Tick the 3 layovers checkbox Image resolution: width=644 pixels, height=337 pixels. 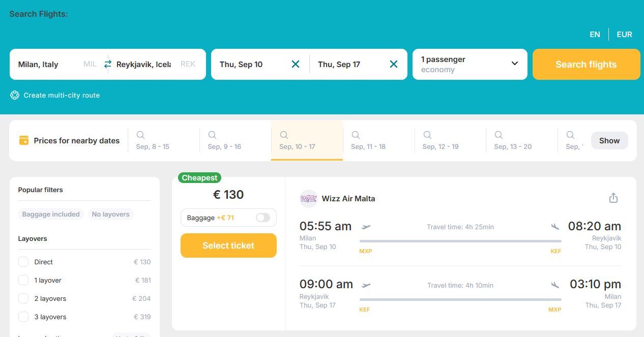pos(23,317)
